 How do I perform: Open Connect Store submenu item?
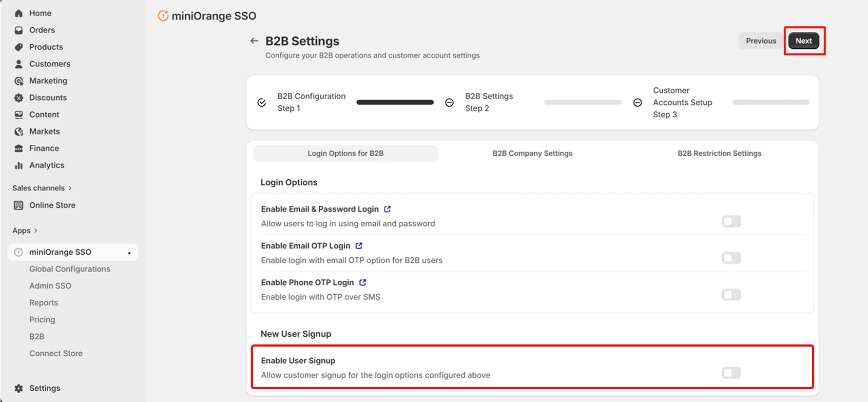(x=56, y=354)
